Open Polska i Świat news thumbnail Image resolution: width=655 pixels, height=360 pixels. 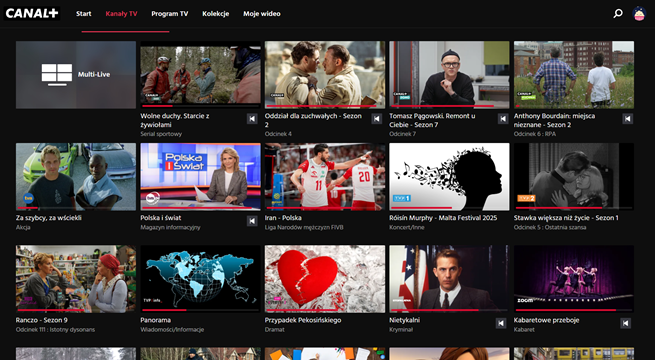click(201, 177)
